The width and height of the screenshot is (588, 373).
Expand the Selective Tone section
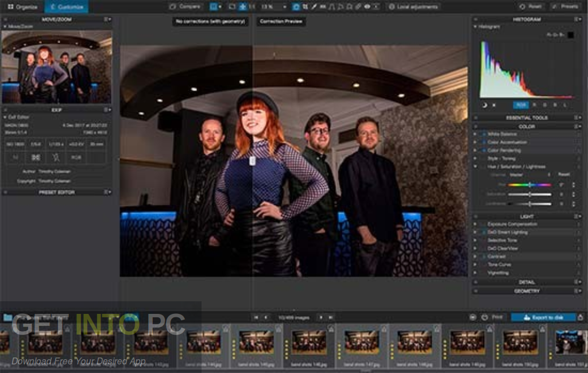click(x=475, y=240)
